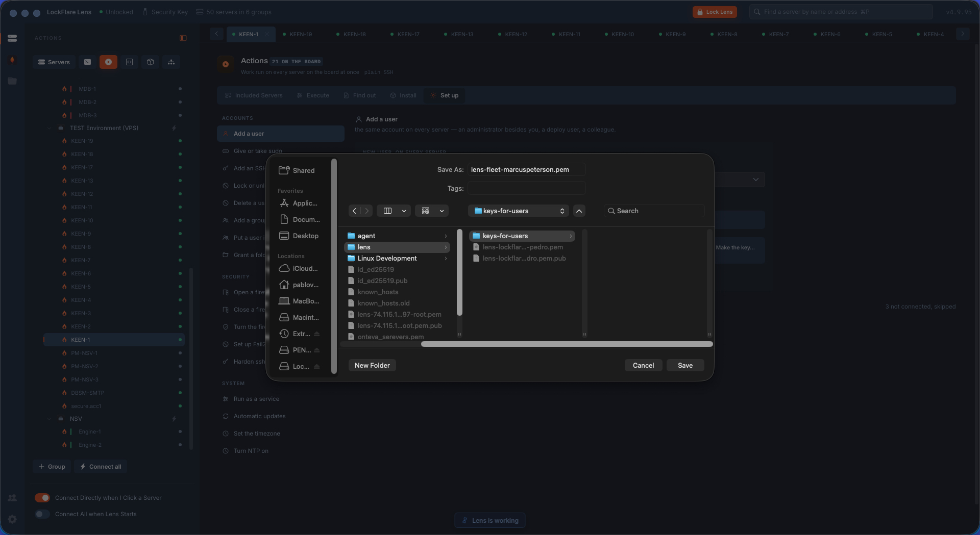Click the first column vertical scrollbar
980x535 pixels.
coord(459,273)
